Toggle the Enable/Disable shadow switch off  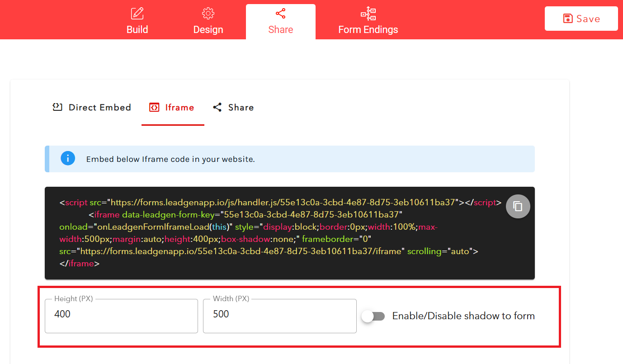[373, 316]
